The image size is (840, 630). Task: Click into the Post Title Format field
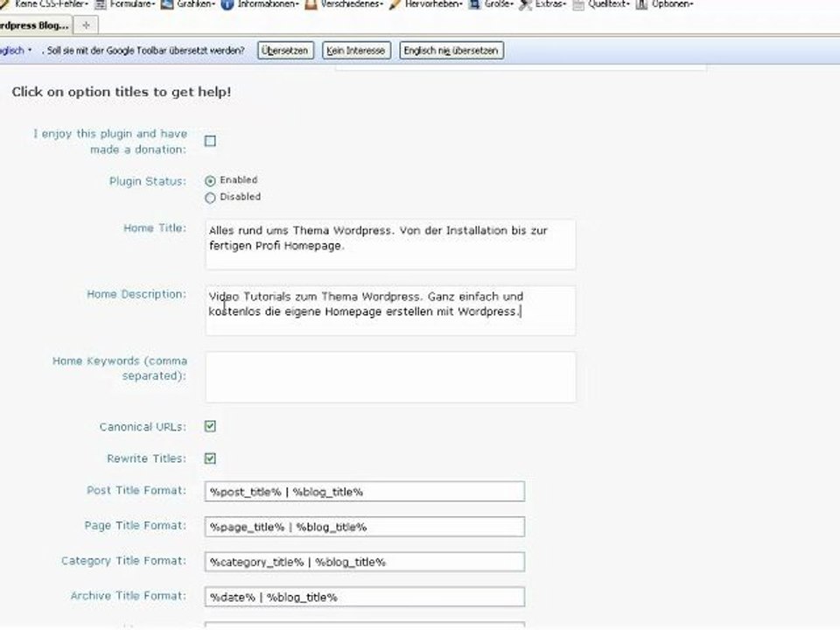tap(364, 491)
